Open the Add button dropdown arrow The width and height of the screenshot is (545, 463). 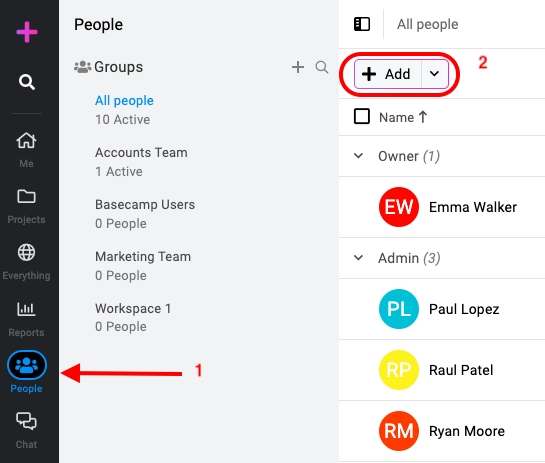pyautogui.click(x=434, y=74)
